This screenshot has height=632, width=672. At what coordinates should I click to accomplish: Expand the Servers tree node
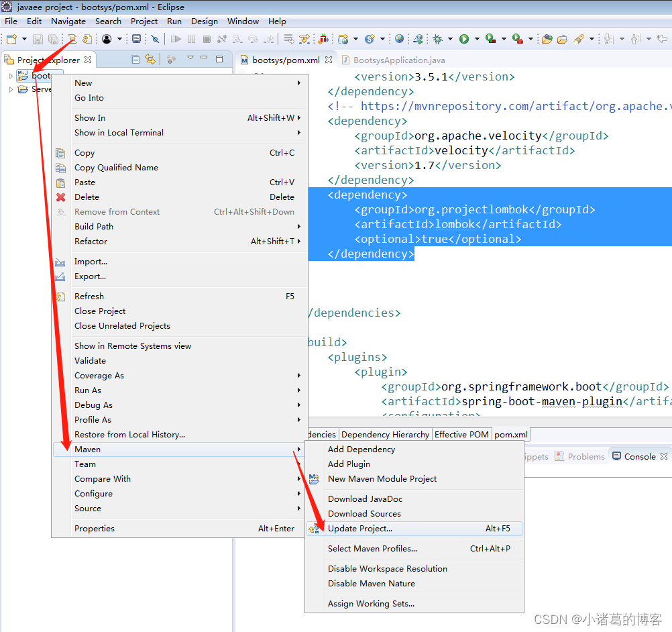[11, 89]
